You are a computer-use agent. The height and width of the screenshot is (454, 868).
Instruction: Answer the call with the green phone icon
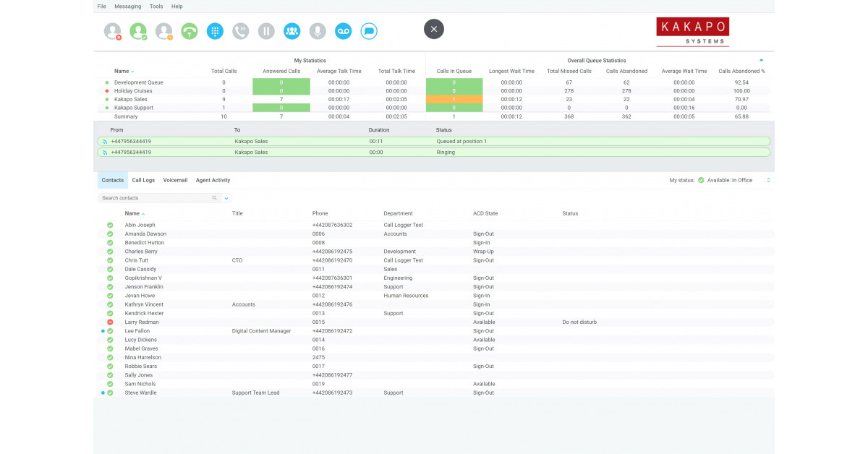pyautogui.click(x=189, y=31)
